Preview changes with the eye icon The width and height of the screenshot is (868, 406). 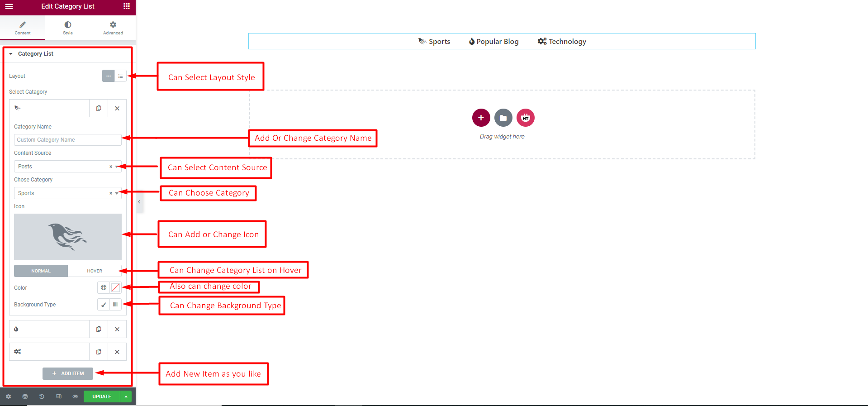pyautogui.click(x=75, y=396)
